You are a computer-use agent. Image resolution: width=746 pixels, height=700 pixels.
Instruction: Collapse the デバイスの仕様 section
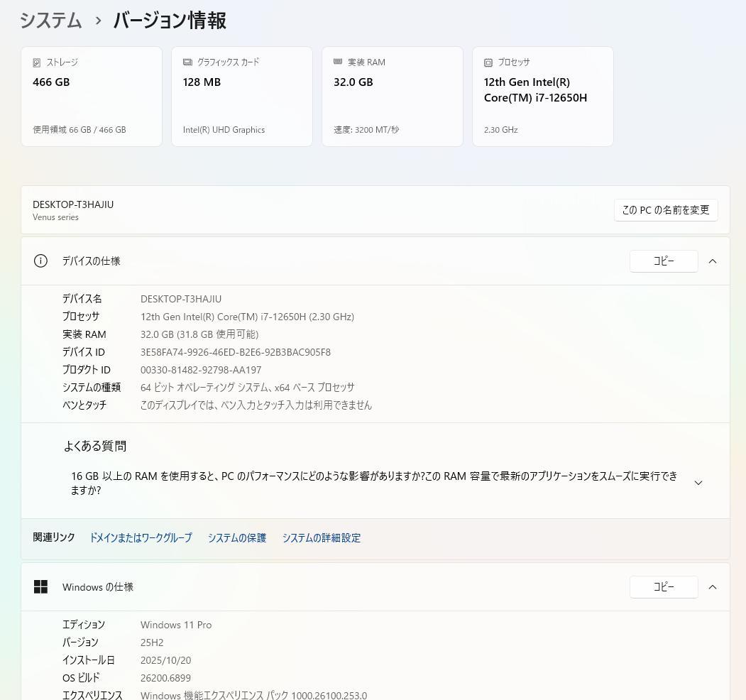pyautogui.click(x=713, y=261)
